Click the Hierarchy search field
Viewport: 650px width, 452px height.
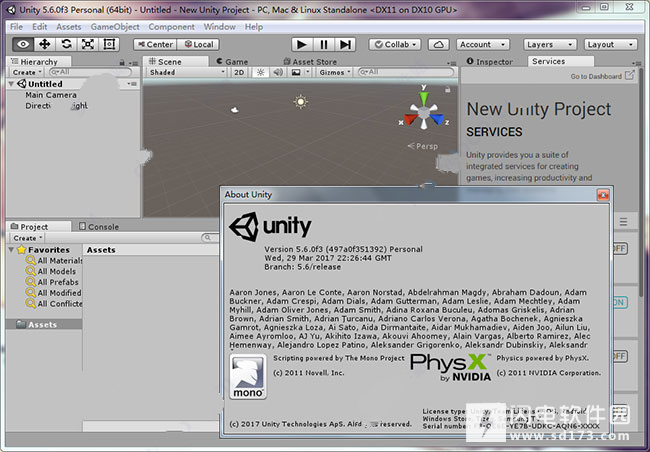click(x=90, y=72)
